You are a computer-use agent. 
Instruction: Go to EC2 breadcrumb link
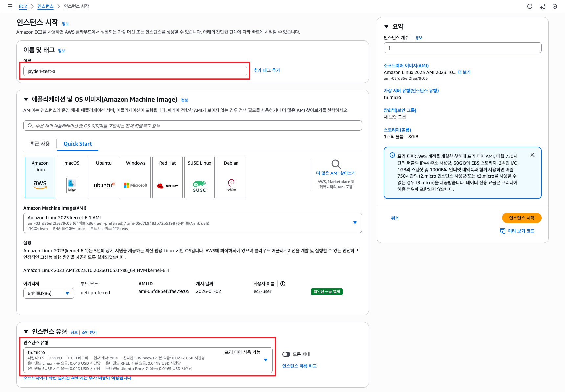(23, 6)
